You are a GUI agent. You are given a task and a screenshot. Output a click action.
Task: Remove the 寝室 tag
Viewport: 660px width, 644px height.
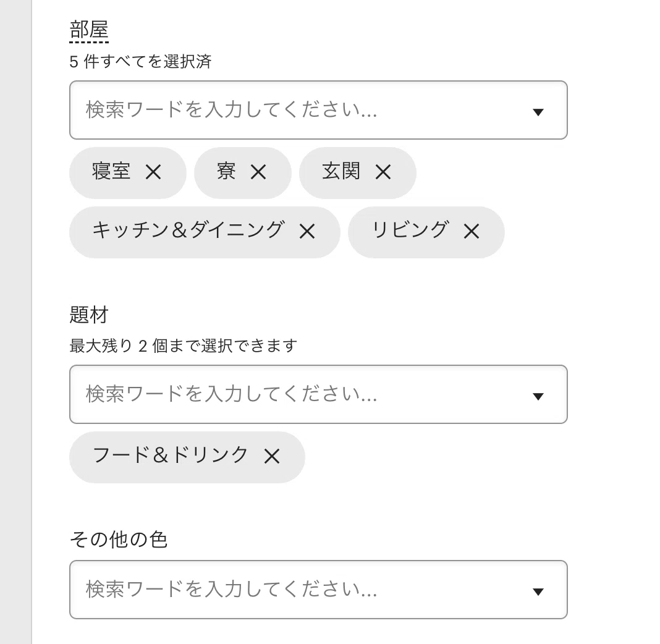153,172
